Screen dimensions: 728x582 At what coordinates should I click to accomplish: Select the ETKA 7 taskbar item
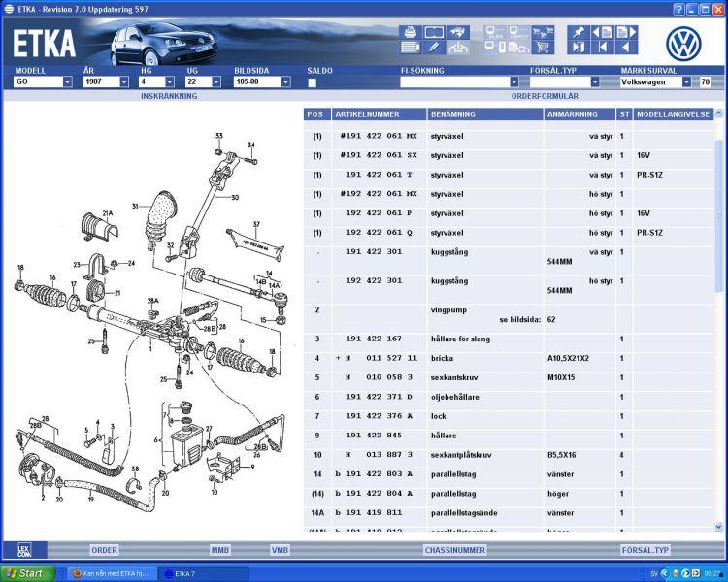203,573
